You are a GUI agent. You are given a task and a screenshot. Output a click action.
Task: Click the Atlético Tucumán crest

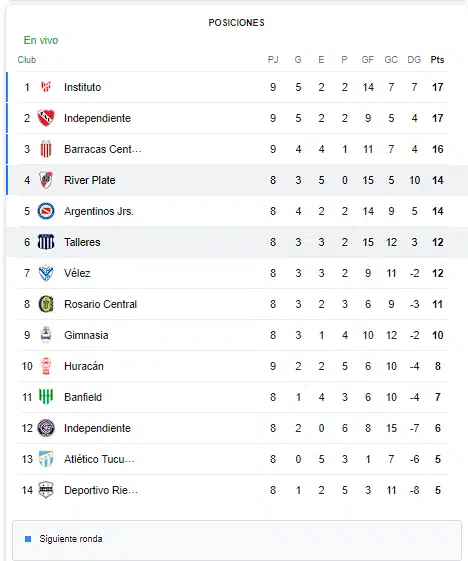[x=46, y=459]
